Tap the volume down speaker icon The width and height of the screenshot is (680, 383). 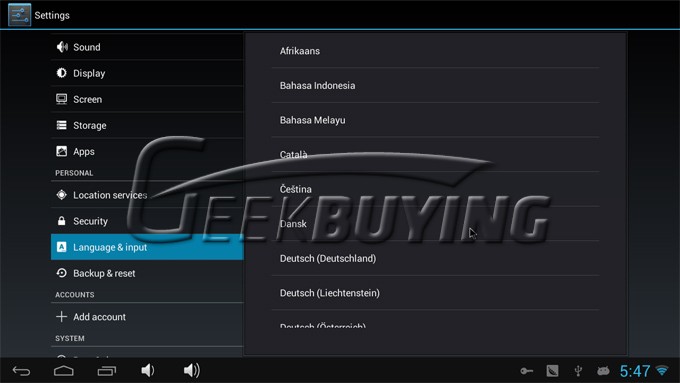tap(148, 370)
